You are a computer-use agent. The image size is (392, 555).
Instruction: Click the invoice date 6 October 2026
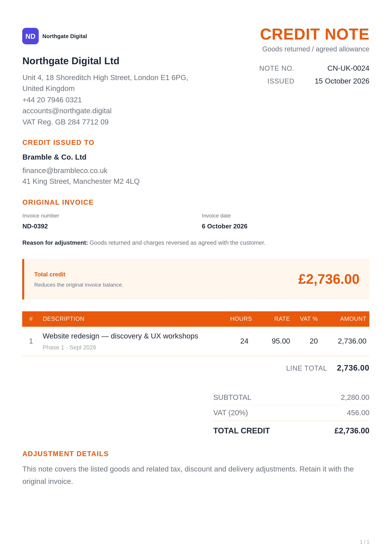(x=224, y=226)
